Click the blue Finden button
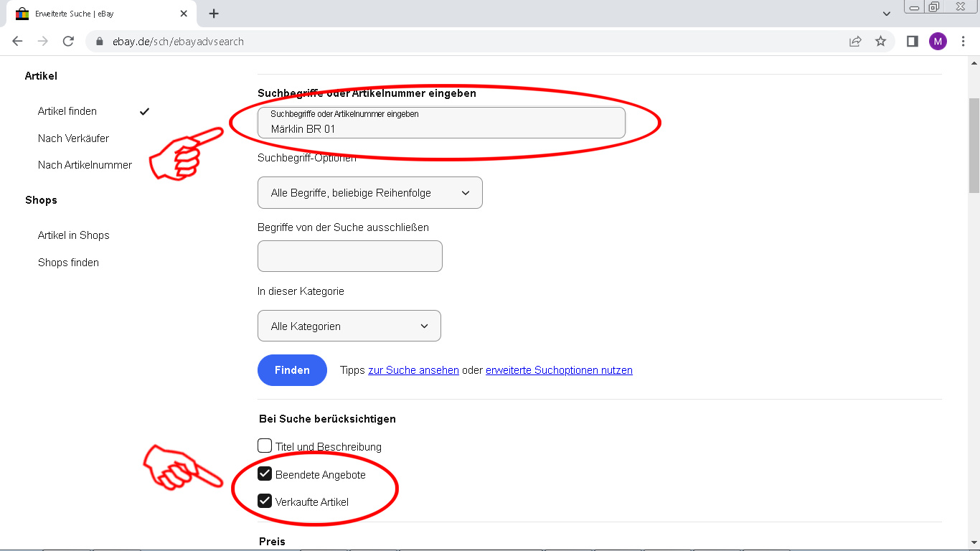The height and width of the screenshot is (551, 980). coord(292,370)
